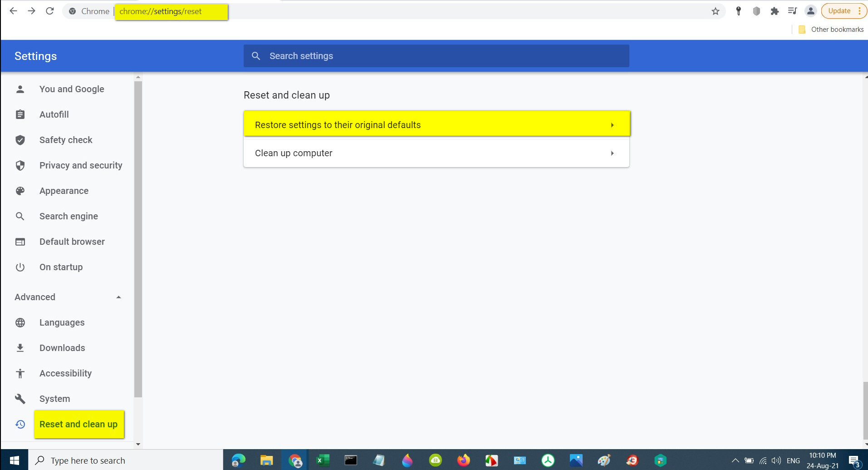Click the Chrome taskbar icon
The height and width of the screenshot is (470, 868).
(x=295, y=460)
